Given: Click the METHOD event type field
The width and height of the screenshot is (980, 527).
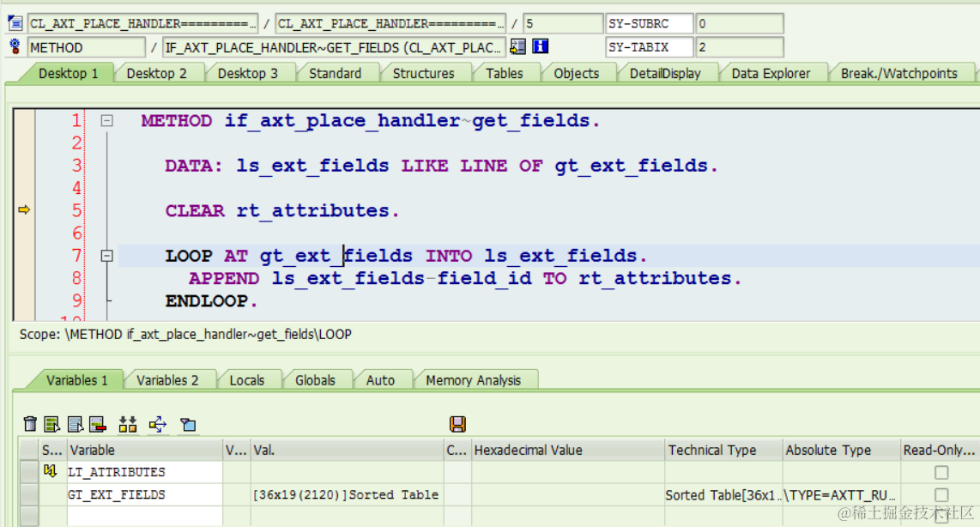Looking at the screenshot, I should tap(87, 47).
